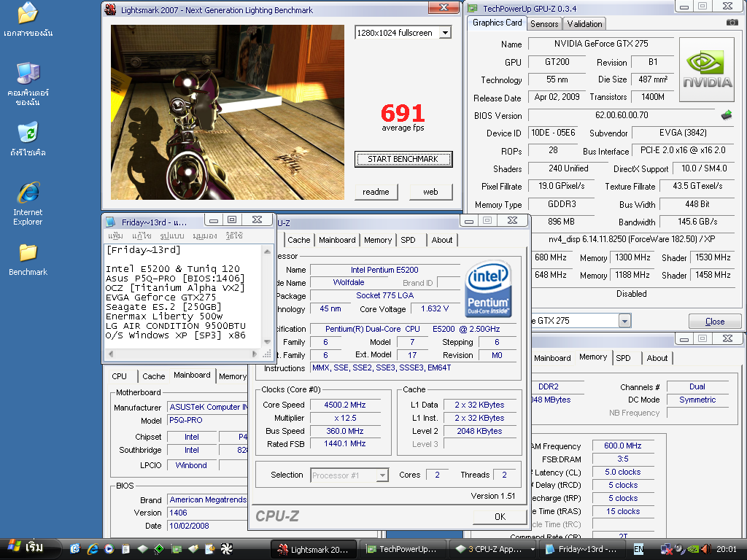Click the NVIDIA tray icon
Image resolution: width=747 pixels, height=560 pixels.
pyautogui.click(x=693, y=550)
